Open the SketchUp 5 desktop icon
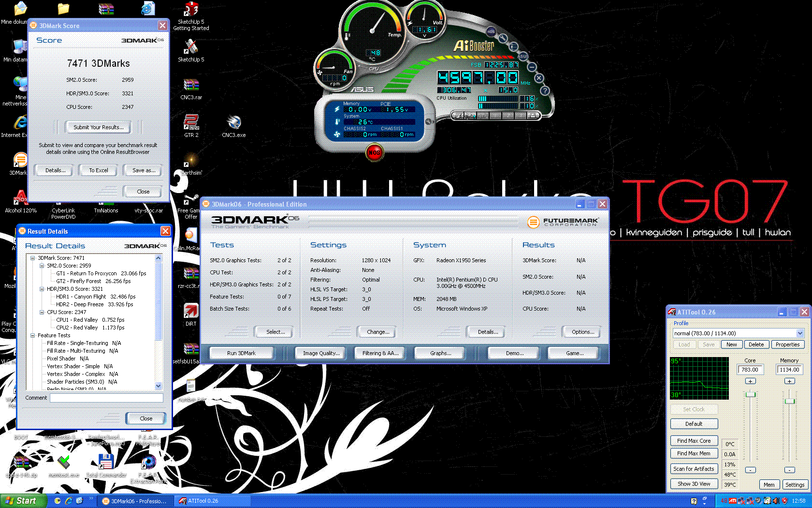This screenshot has width=812, height=508. coord(191,50)
